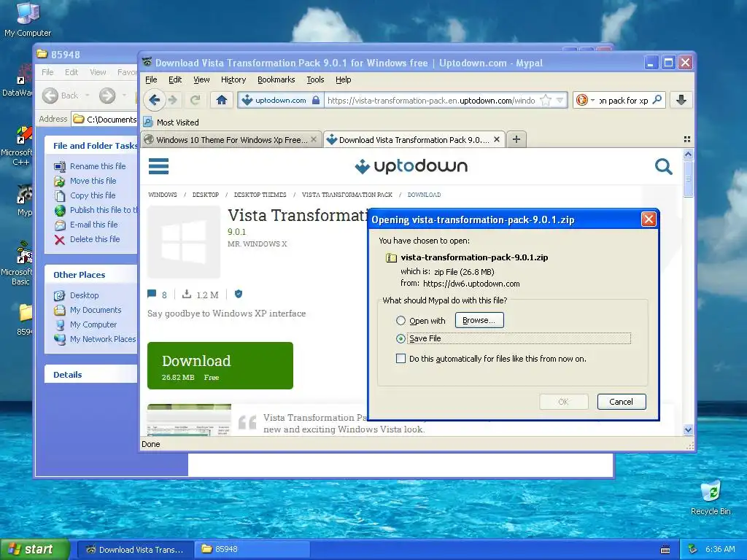Image resolution: width=747 pixels, height=560 pixels.
Task: Open the uptodown hamburger menu
Action: 158,166
